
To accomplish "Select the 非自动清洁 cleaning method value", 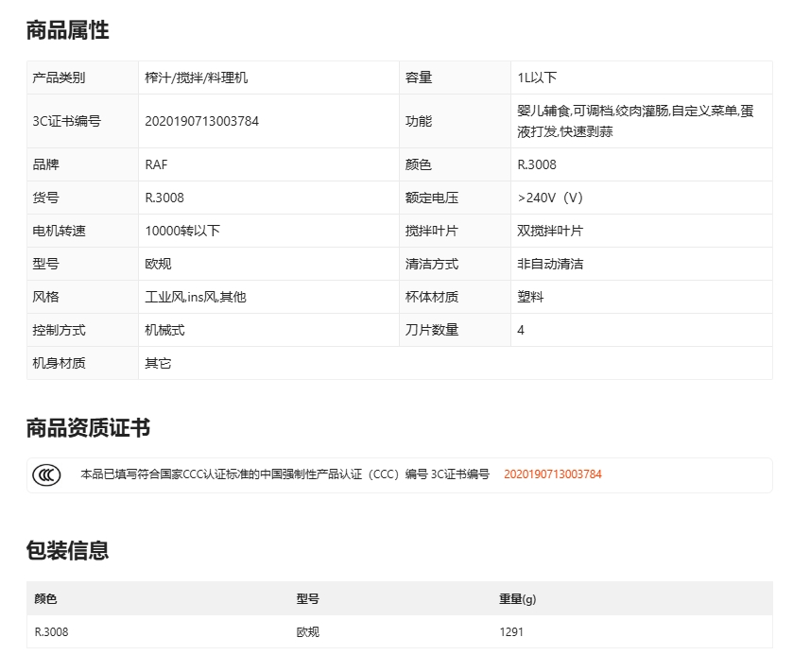I will [550, 264].
